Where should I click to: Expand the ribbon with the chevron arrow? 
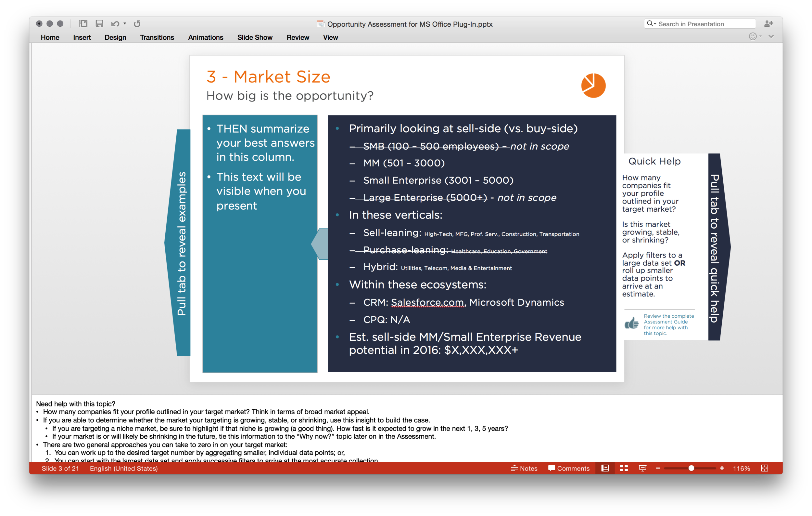[771, 36]
